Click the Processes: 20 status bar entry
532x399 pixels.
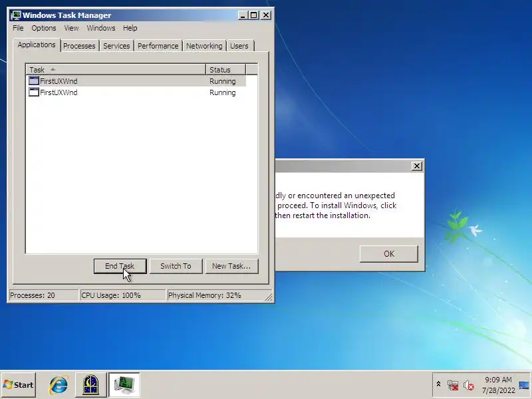point(43,295)
